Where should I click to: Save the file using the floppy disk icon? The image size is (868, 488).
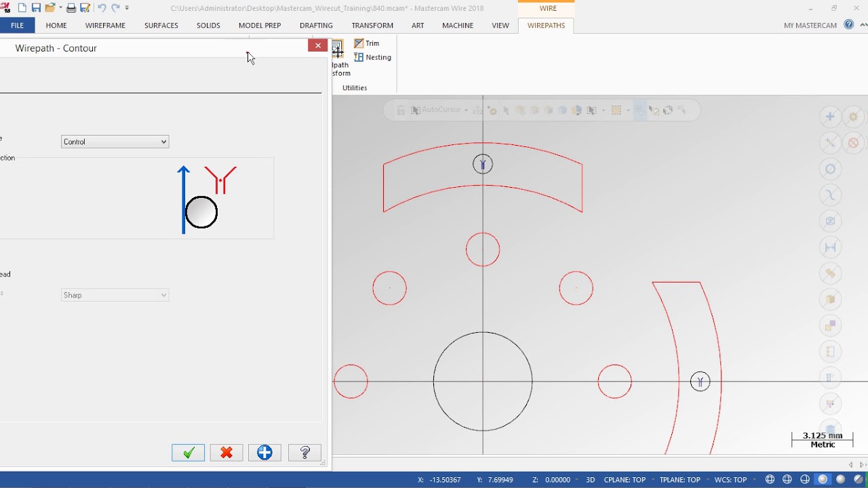[x=36, y=8]
